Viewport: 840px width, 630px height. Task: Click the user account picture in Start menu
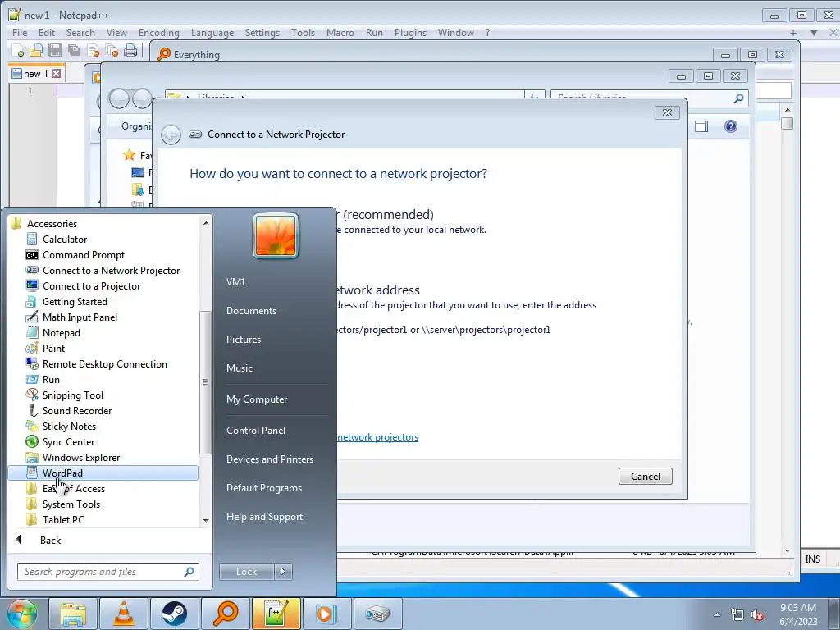click(276, 235)
